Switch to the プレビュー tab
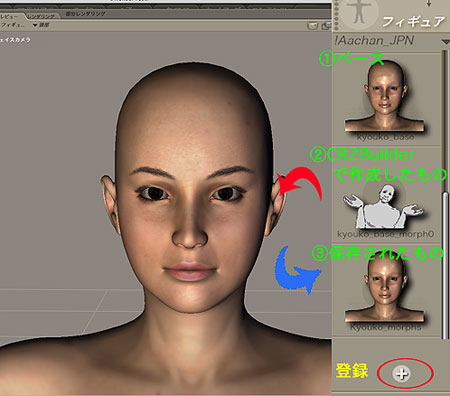Screen dimensions: 450x396 tap(10, 16)
